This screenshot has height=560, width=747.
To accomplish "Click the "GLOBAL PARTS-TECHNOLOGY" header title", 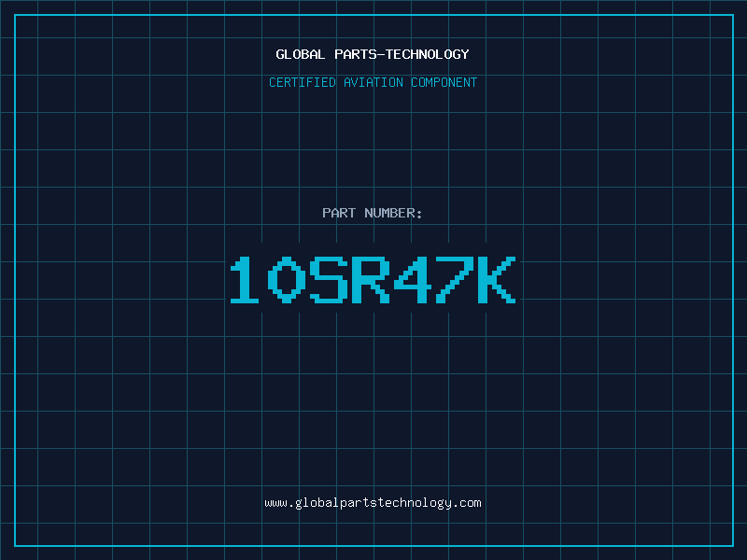I will coord(373,54).
